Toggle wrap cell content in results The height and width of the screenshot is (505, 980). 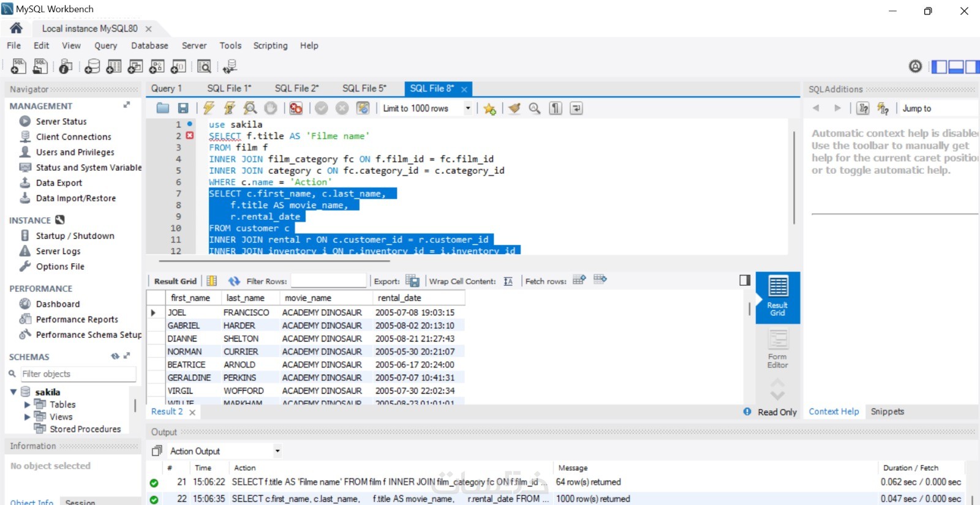pos(508,281)
